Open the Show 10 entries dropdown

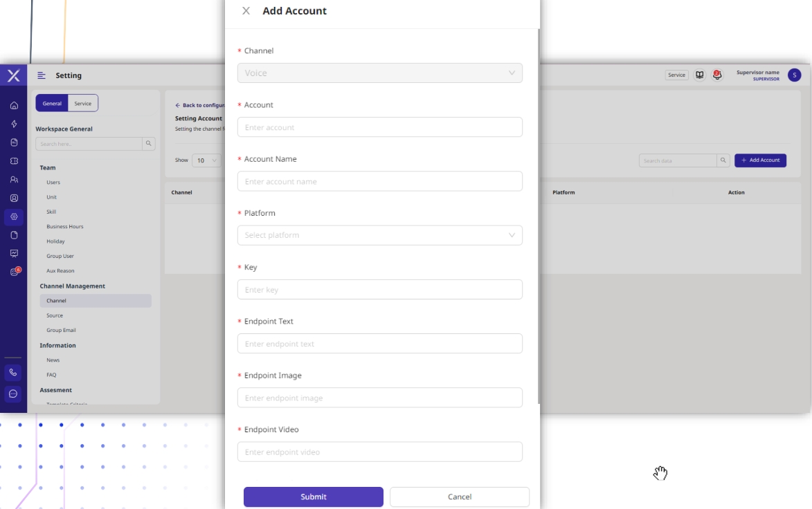(x=206, y=160)
